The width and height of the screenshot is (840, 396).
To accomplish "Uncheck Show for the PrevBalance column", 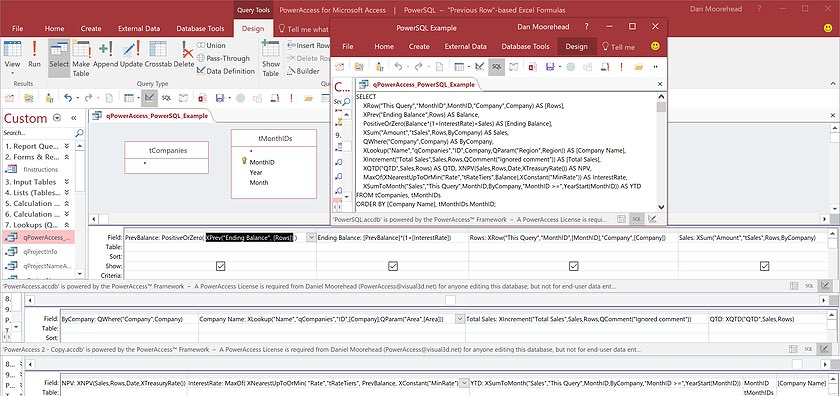I will (x=220, y=266).
